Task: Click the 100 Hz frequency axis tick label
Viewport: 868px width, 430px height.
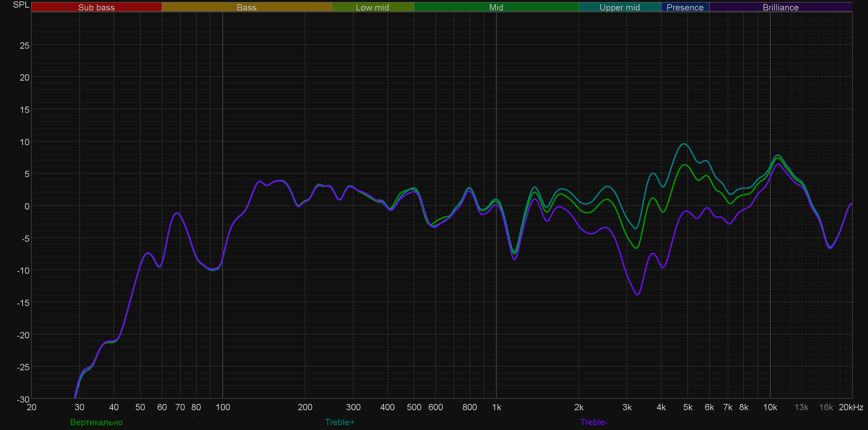Action: pyautogui.click(x=223, y=407)
